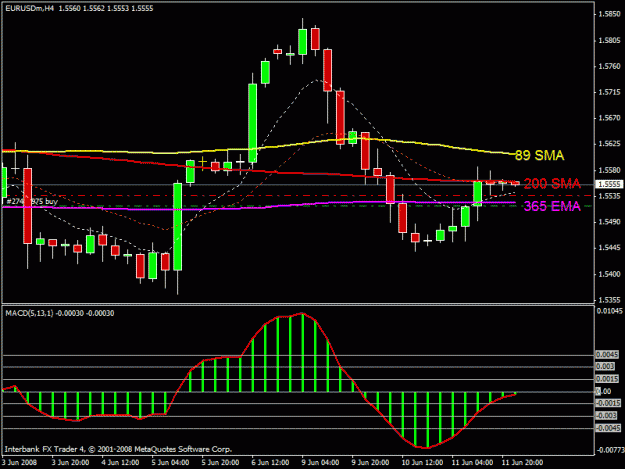
Task: Click the 1.5805 price axis label
Action: tap(609, 40)
